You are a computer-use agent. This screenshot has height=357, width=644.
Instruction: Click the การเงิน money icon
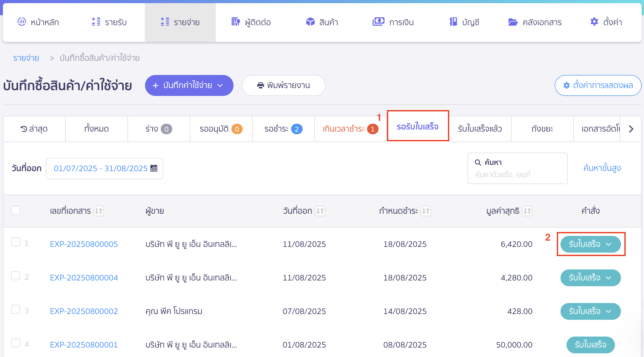click(379, 21)
